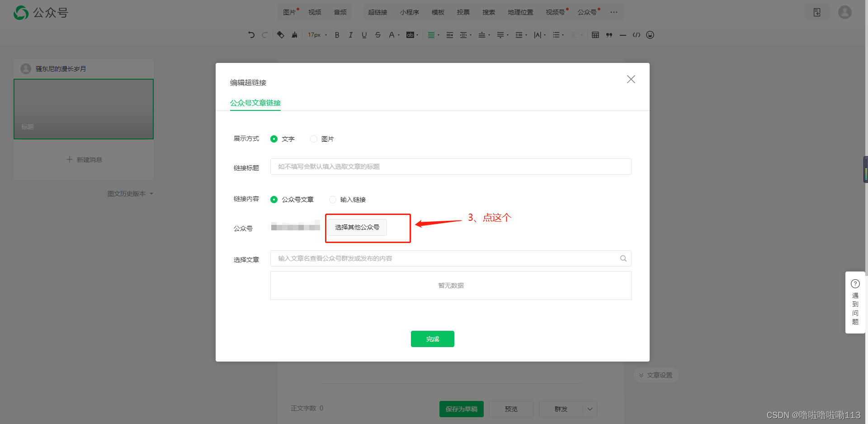Open the insert table tool
This screenshot has height=424, width=868.
click(595, 35)
